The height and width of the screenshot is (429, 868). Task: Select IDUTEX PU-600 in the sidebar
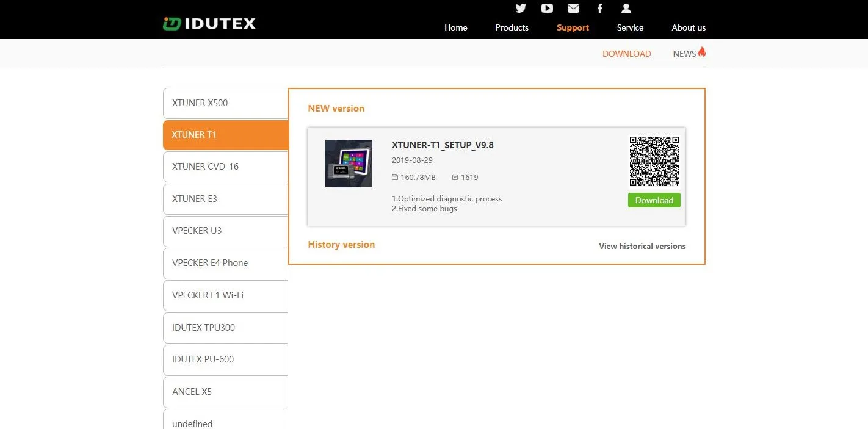[x=225, y=359]
